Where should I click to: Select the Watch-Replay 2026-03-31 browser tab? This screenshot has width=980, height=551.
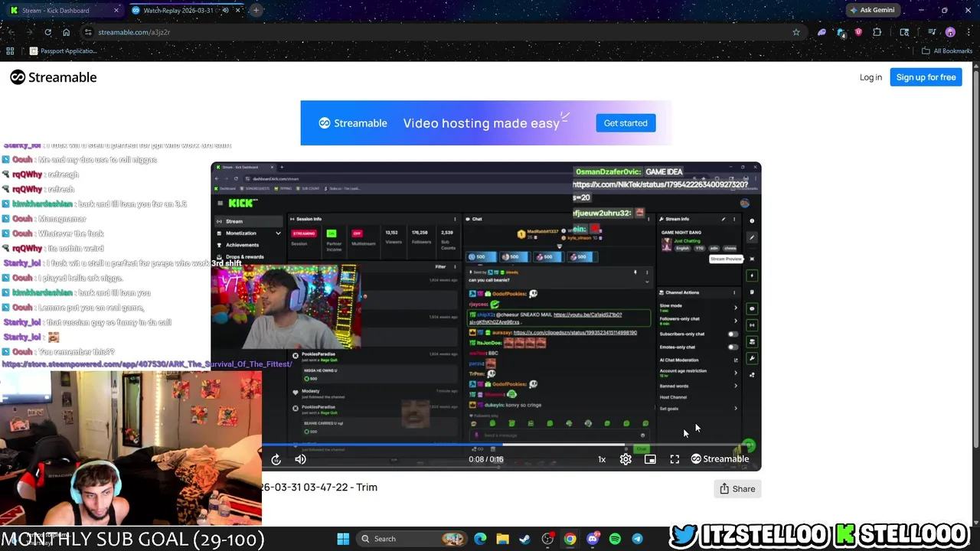[x=180, y=11]
